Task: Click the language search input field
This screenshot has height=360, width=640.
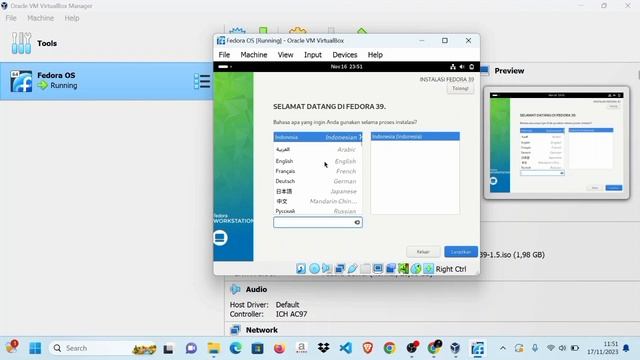Action: point(318,222)
